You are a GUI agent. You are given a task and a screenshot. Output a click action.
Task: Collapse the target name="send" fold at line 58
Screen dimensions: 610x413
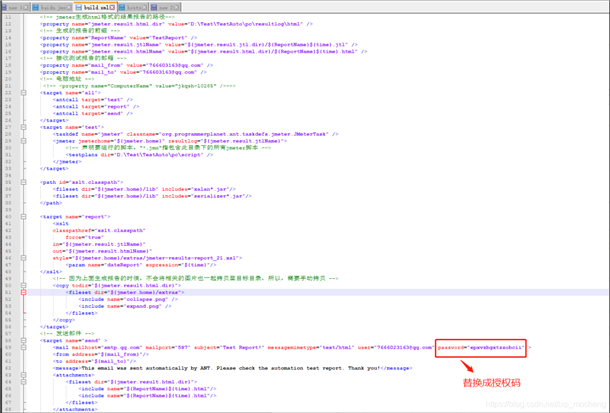point(24,340)
